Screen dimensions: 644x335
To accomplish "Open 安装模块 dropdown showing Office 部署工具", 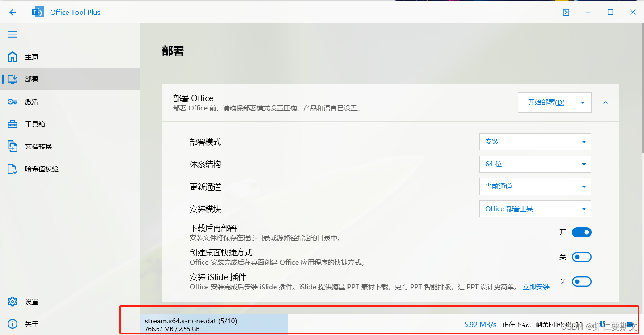I will coord(535,209).
